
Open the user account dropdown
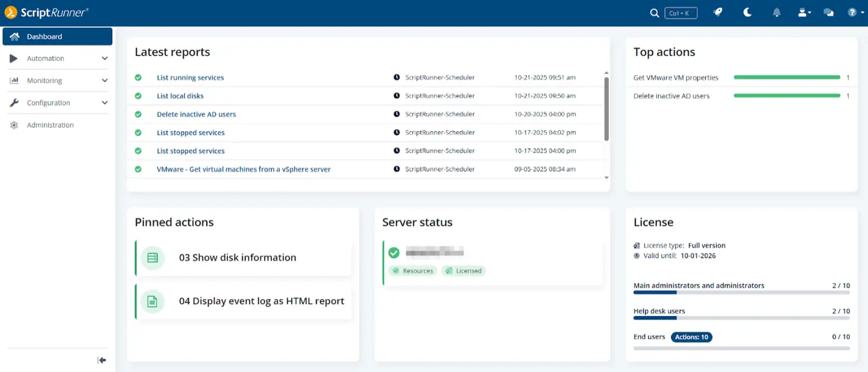point(804,12)
